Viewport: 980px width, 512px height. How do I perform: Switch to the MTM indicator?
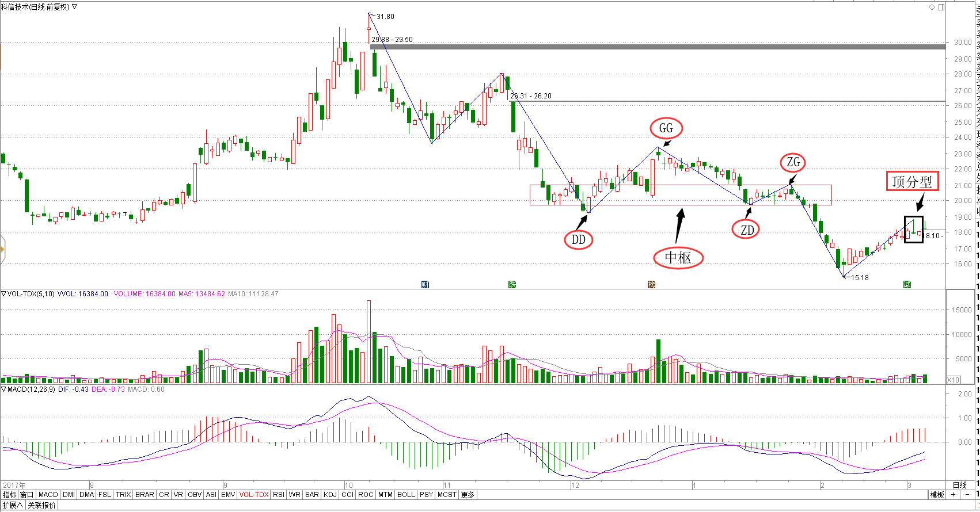click(x=385, y=495)
